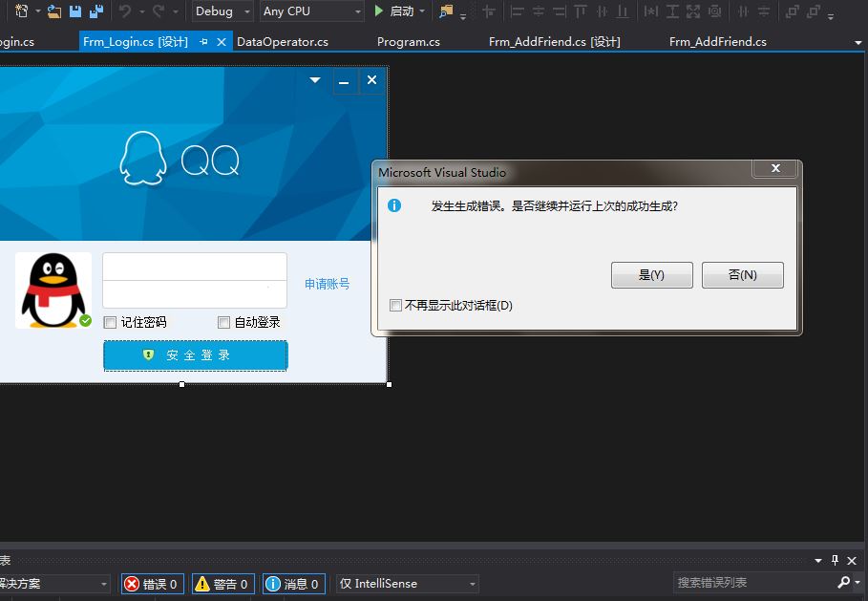Click the upper account text box on the form

[195, 267]
